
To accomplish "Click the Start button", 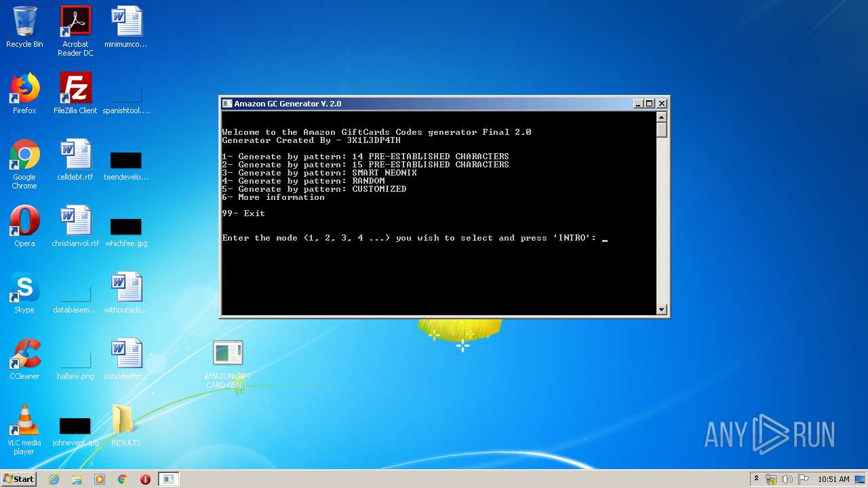I will [19, 479].
